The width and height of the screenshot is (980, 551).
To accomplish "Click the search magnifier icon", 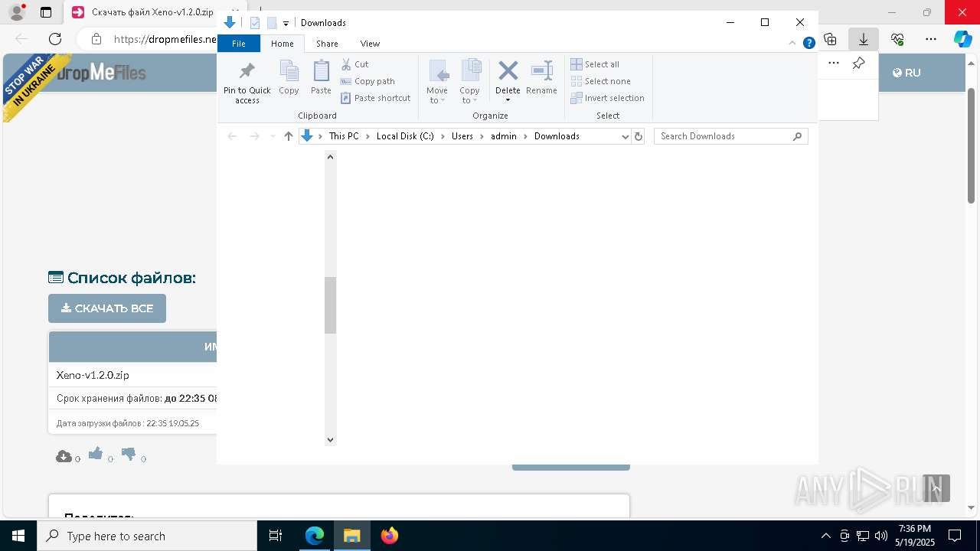I will [x=798, y=136].
